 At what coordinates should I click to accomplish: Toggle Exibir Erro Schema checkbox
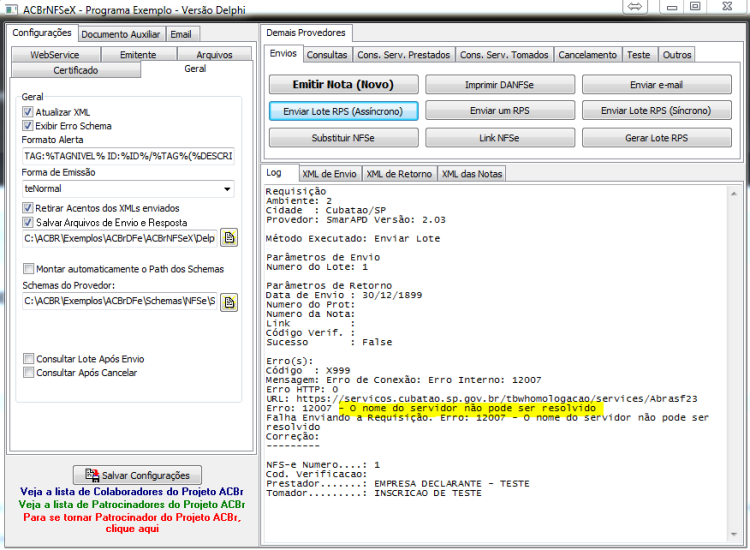pyautogui.click(x=28, y=126)
